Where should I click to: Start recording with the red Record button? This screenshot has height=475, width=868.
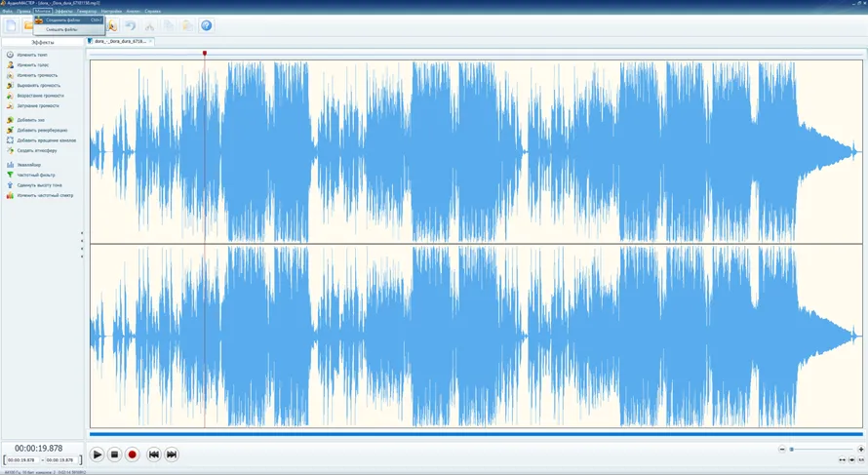coord(132,455)
